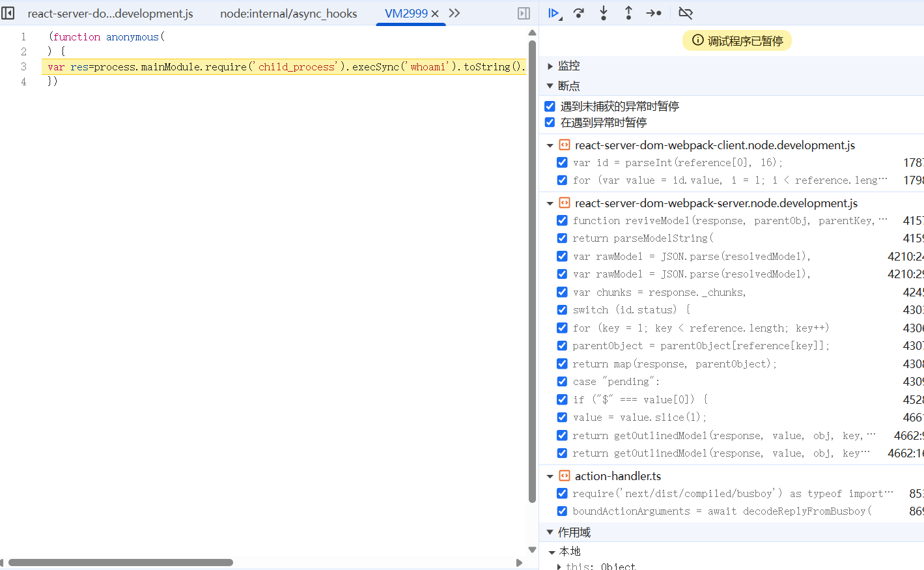Expand the 监控 watch section

550,66
